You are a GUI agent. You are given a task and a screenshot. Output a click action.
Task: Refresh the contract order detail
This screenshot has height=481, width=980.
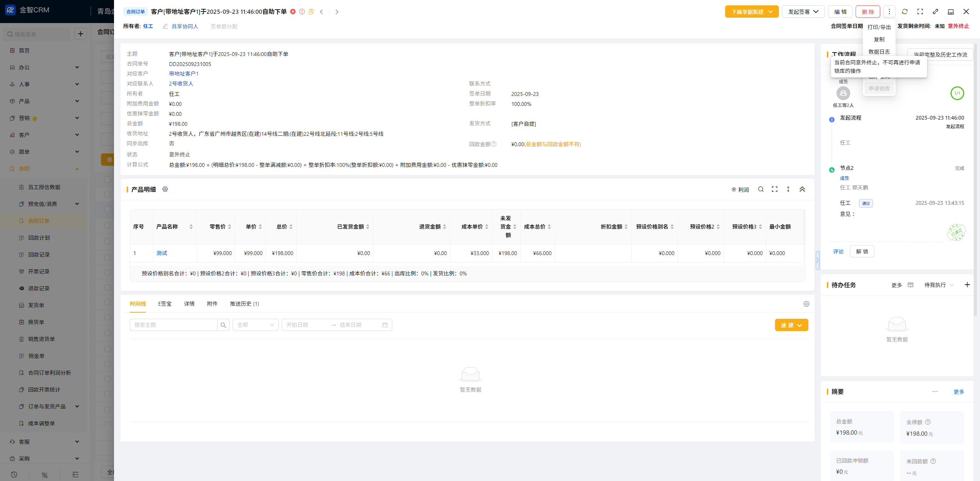[904, 12]
